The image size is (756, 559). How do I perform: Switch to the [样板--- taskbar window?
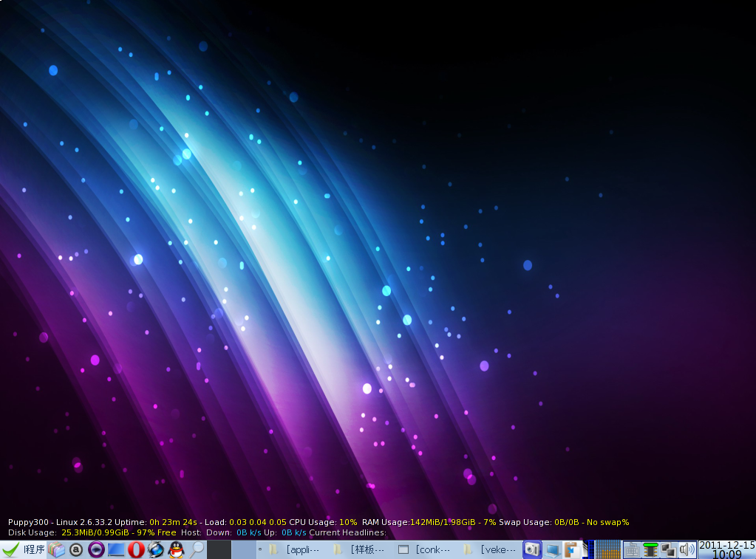[358, 550]
